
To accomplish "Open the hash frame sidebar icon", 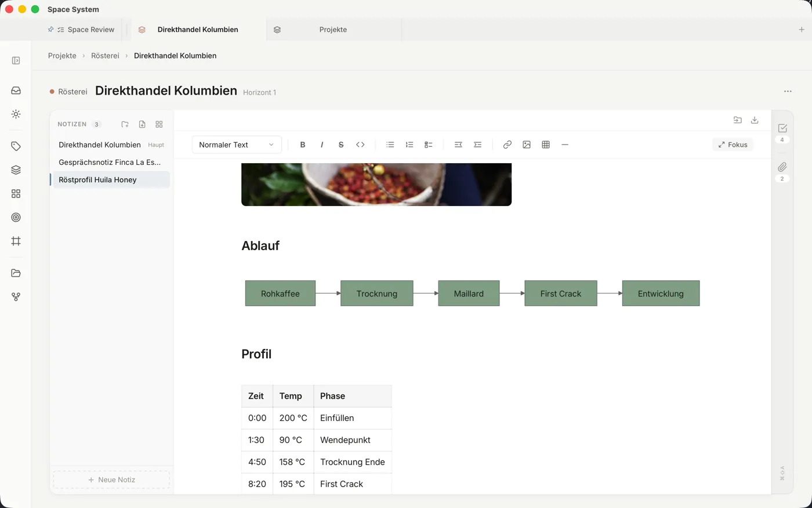I will [x=16, y=241].
